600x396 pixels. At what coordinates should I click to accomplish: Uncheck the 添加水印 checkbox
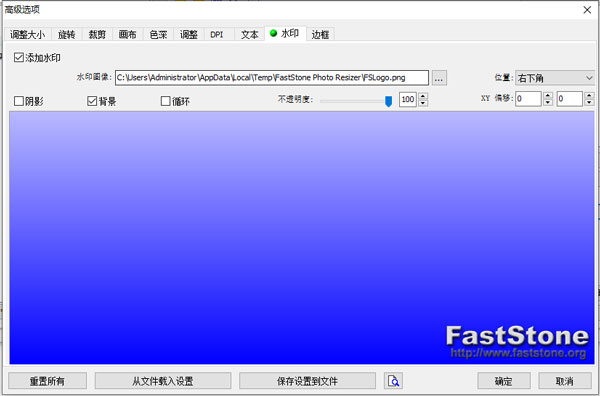tap(37, 58)
